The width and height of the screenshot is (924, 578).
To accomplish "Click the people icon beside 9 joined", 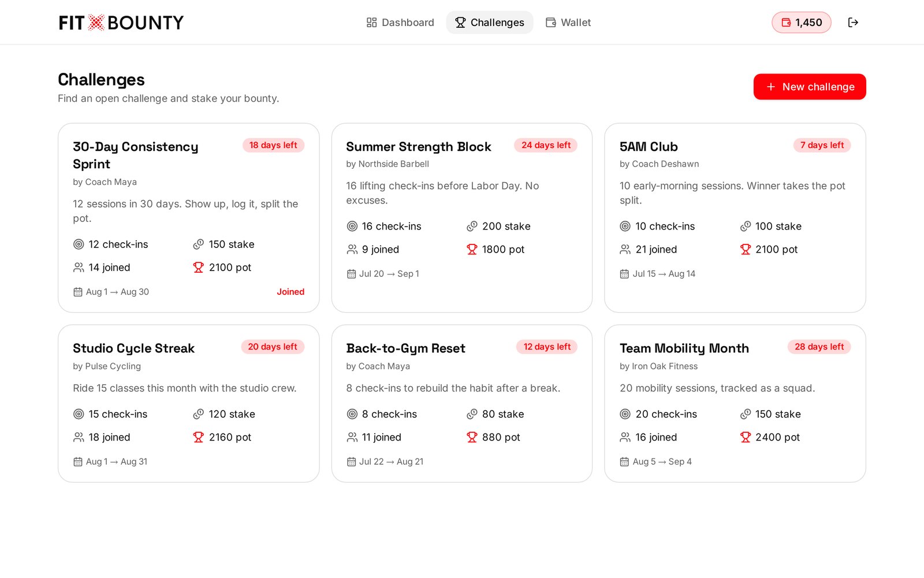I will pos(352,250).
